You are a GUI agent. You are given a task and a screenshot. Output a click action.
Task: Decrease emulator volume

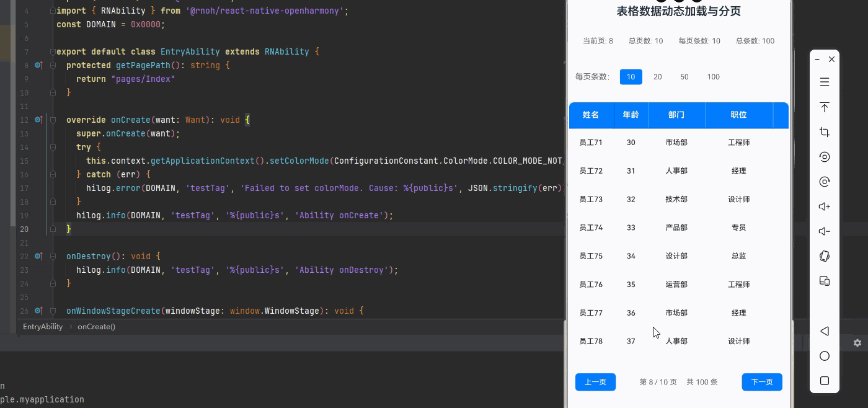[825, 231]
